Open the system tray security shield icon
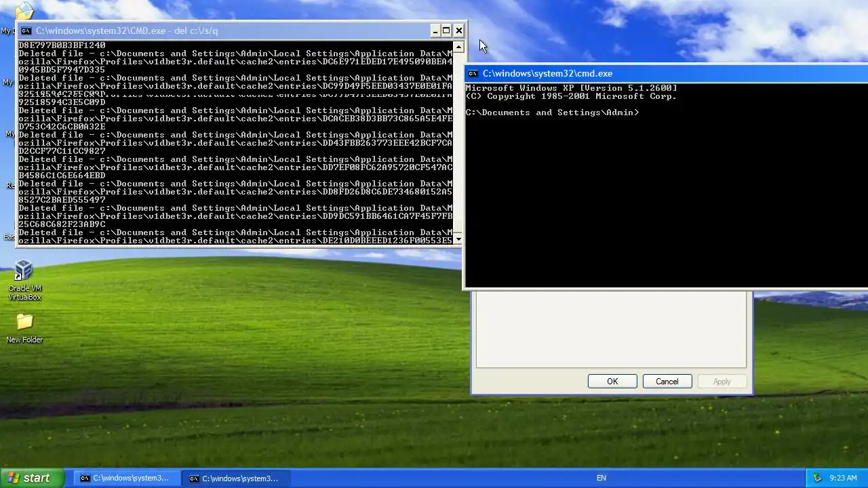 pyautogui.click(x=817, y=478)
